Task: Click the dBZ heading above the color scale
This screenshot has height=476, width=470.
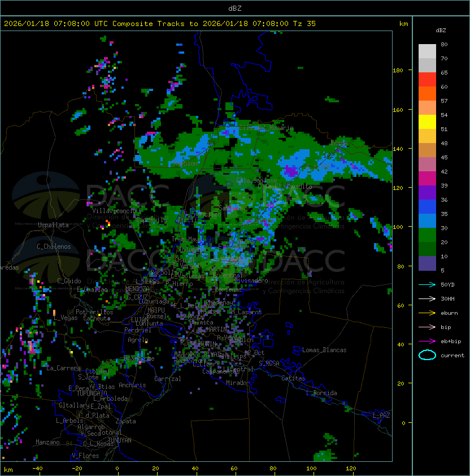Action: [x=441, y=31]
